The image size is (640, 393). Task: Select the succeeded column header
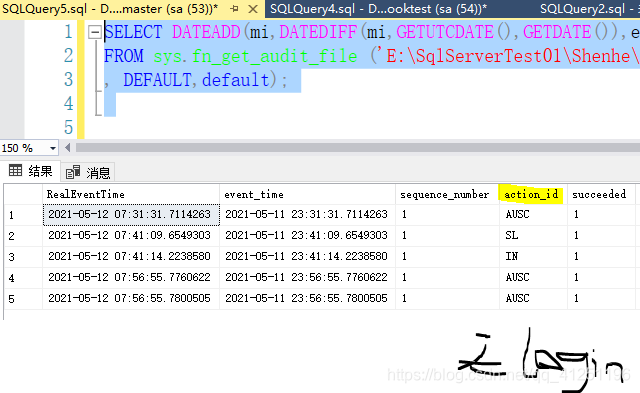tap(601, 194)
